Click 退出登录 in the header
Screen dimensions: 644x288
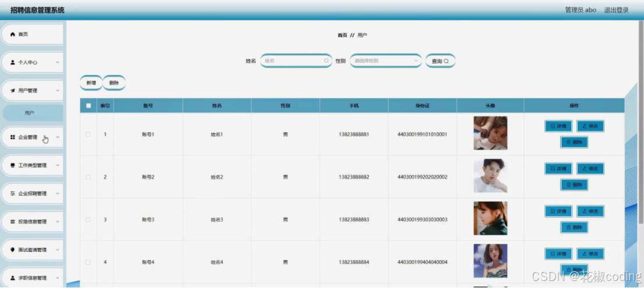[616, 10]
